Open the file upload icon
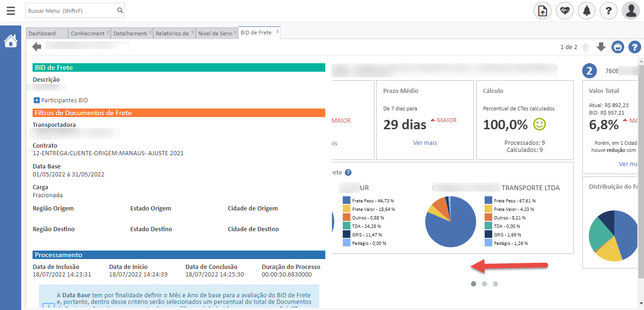This screenshot has width=644, height=310. point(542,10)
